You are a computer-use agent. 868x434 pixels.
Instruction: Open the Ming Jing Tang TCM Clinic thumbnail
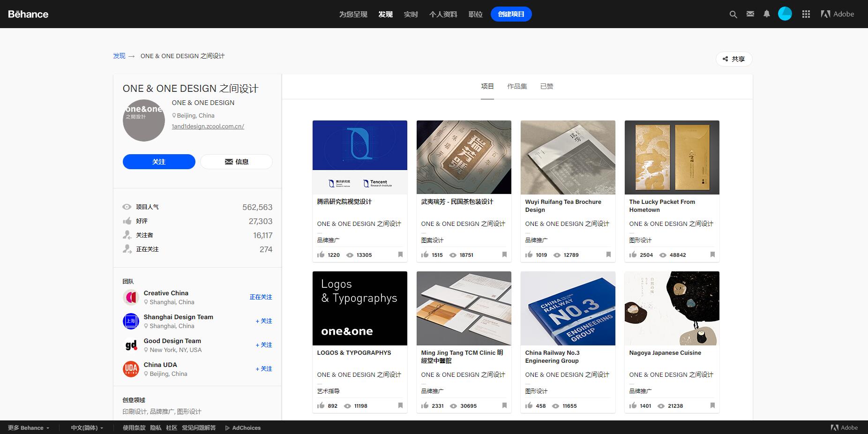[x=464, y=308]
